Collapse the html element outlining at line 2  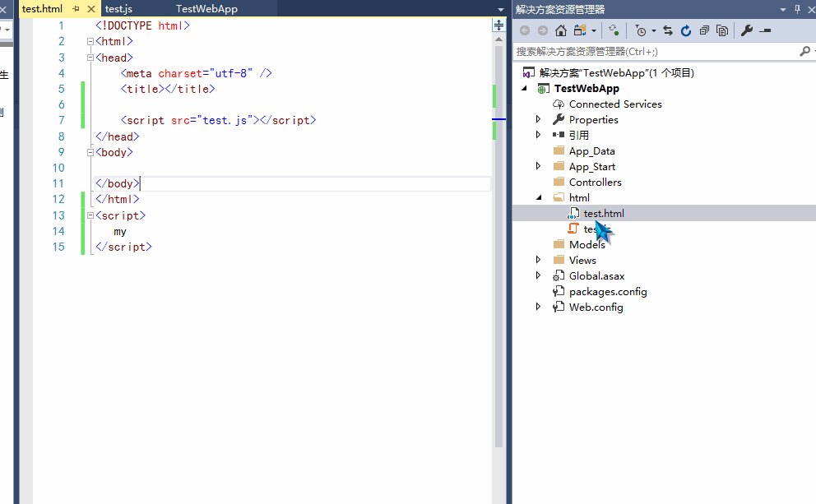(90, 41)
